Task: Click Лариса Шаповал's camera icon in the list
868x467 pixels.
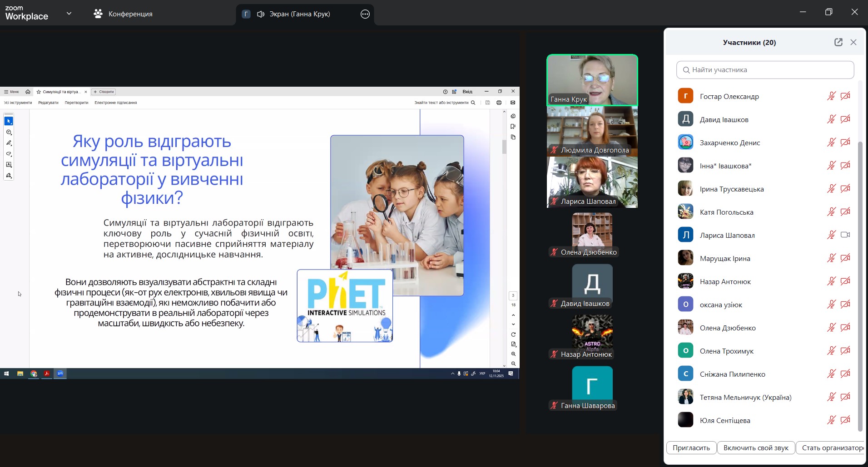Action: click(845, 235)
